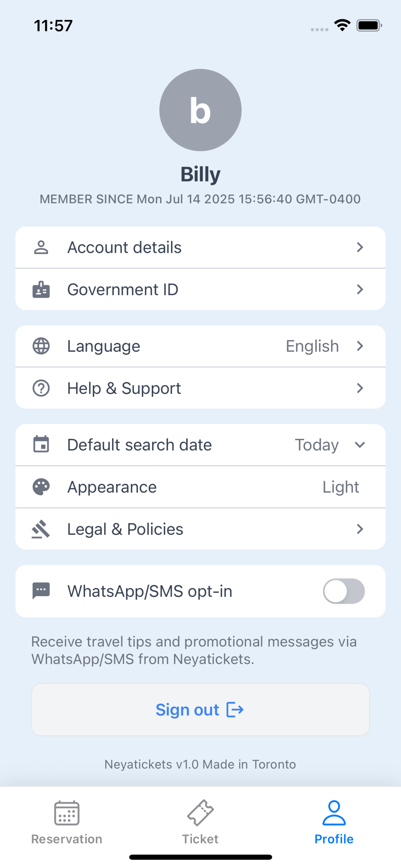The width and height of the screenshot is (401, 868).
Task: Enable the WhatsApp/SMS opt-in switch
Action: click(x=344, y=591)
